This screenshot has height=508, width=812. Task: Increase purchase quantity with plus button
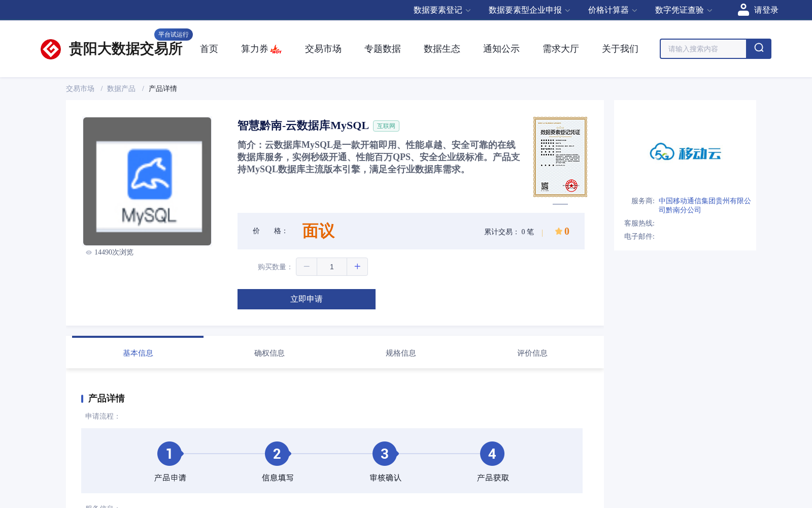357,267
